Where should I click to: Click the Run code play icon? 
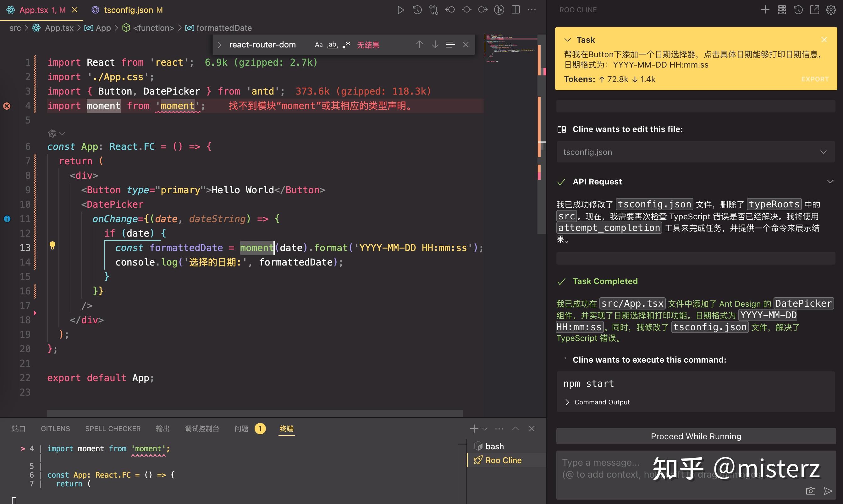click(x=400, y=10)
